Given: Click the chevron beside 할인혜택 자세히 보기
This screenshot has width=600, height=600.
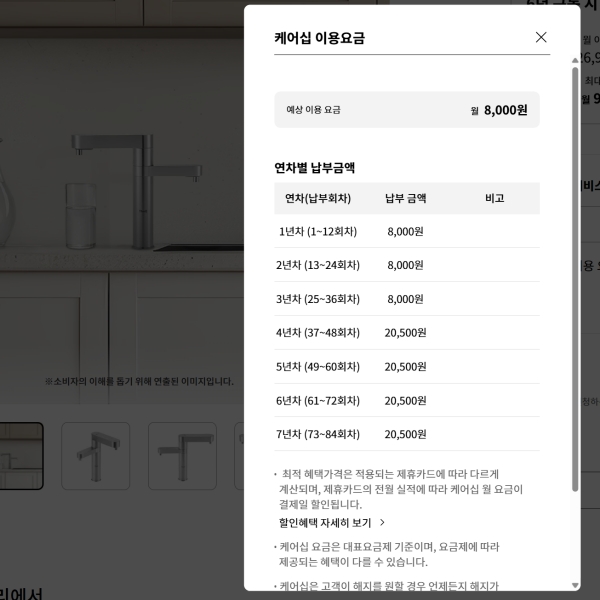Looking at the screenshot, I should pyautogui.click(x=382, y=523).
